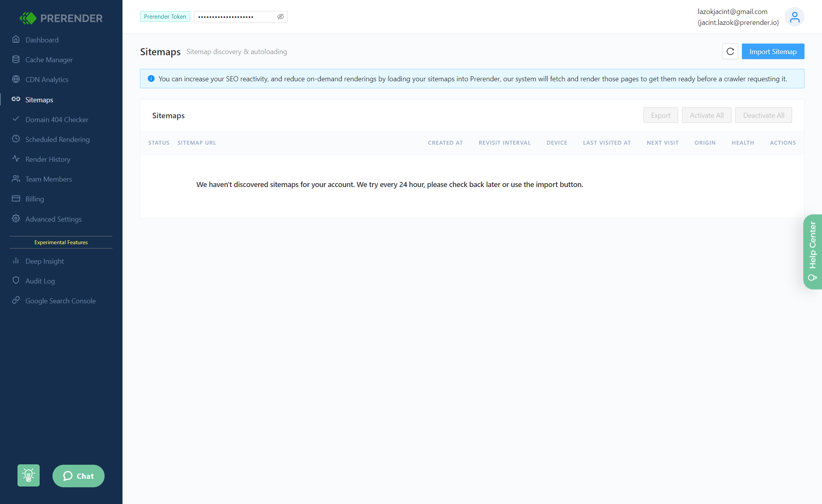Click the Advanced Settings gear icon
The height and width of the screenshot is (504, 822).
point(16,219)
